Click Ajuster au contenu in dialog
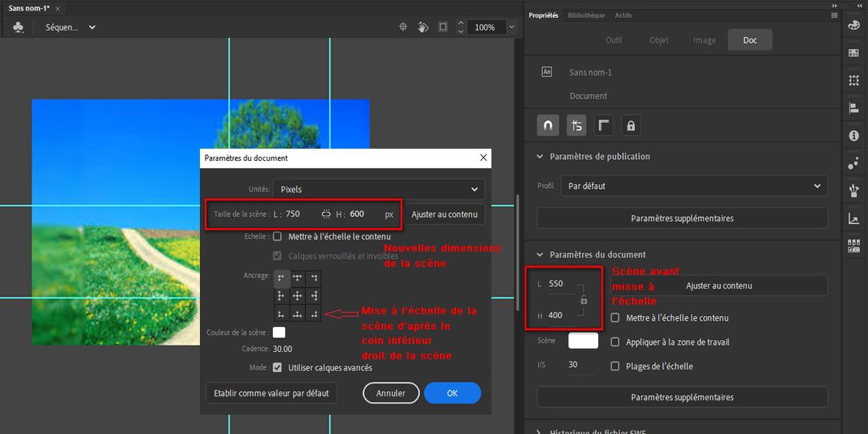The width and height of the screenshot is (868, 434). pyautogui.click(x=445, y=214)
